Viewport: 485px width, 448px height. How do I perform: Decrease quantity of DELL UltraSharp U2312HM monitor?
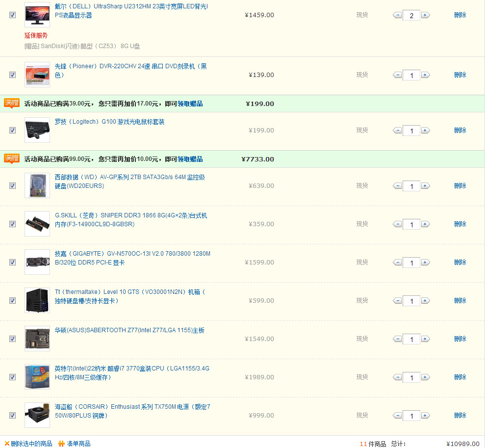pyautogui.click(x=397, y=15)
